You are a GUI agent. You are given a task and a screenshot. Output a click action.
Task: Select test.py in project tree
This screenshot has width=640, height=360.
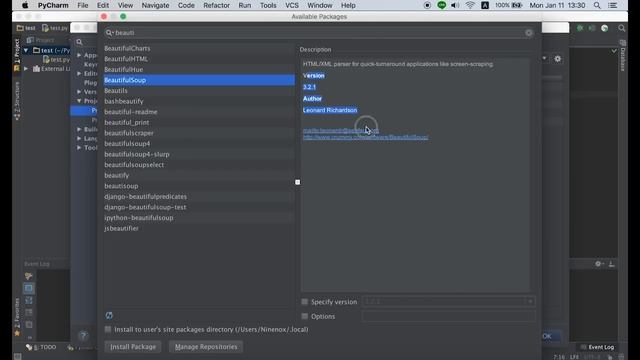point(56,60)
